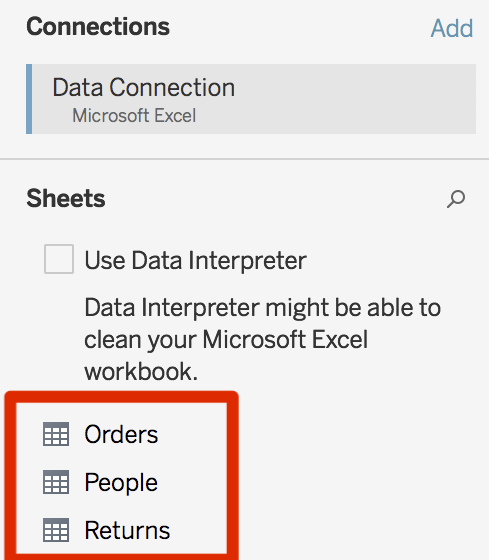Open the search sheets magnifier icon
The image size is (489, 560).
pos(456,199)
